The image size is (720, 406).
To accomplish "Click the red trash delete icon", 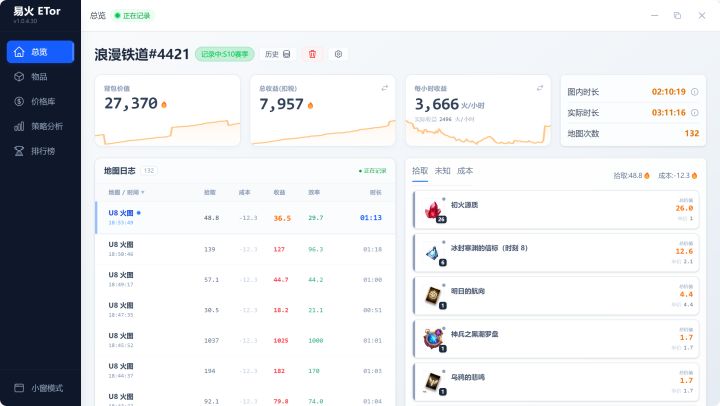I will click(312, 54).
